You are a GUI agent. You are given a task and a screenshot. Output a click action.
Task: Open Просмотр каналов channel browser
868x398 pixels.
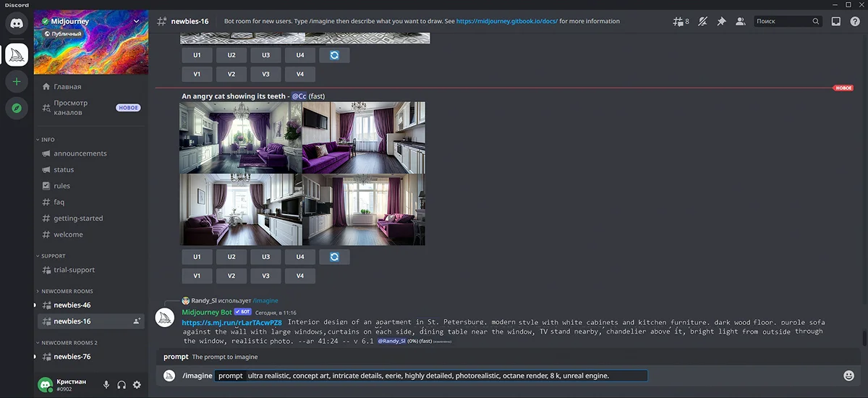point(90,108)
